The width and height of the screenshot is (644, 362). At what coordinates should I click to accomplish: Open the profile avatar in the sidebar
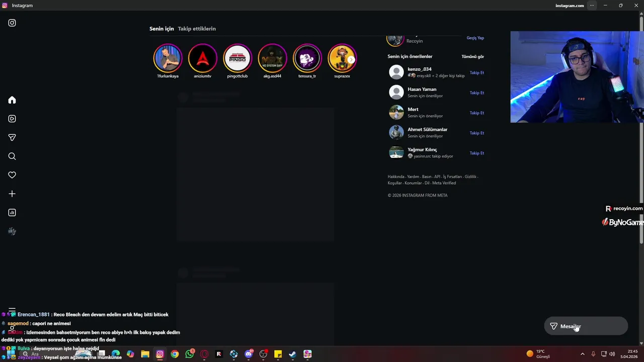(x=12, y=231)
